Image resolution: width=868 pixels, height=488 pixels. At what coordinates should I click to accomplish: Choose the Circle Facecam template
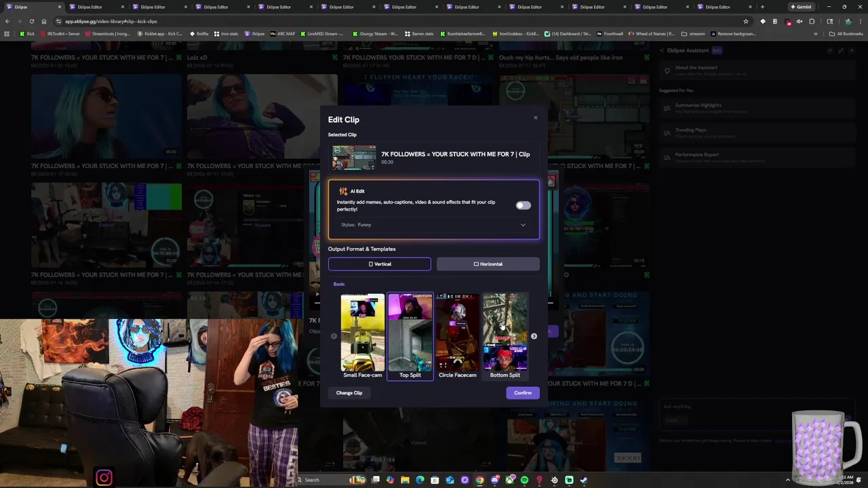(458, 336)
